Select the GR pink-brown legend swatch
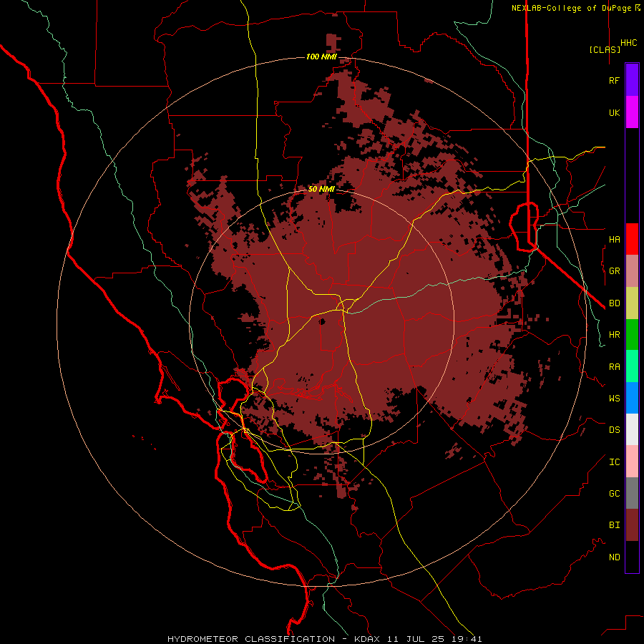 point(632,271)
